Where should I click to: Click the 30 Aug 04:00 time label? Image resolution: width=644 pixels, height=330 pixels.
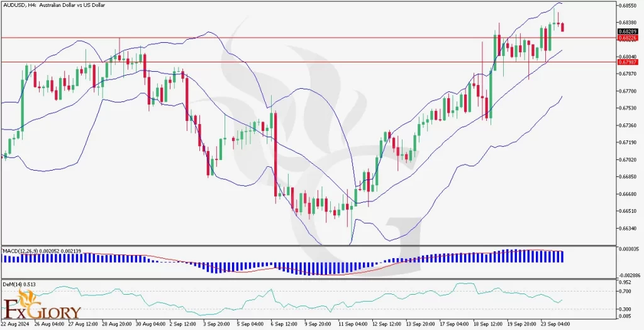[x=150, y=324]
